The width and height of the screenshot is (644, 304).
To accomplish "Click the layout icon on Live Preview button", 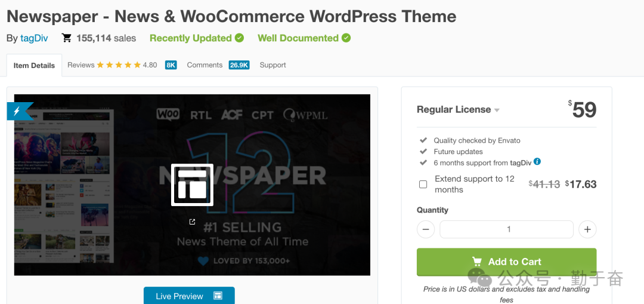I will tap(218, 296).
